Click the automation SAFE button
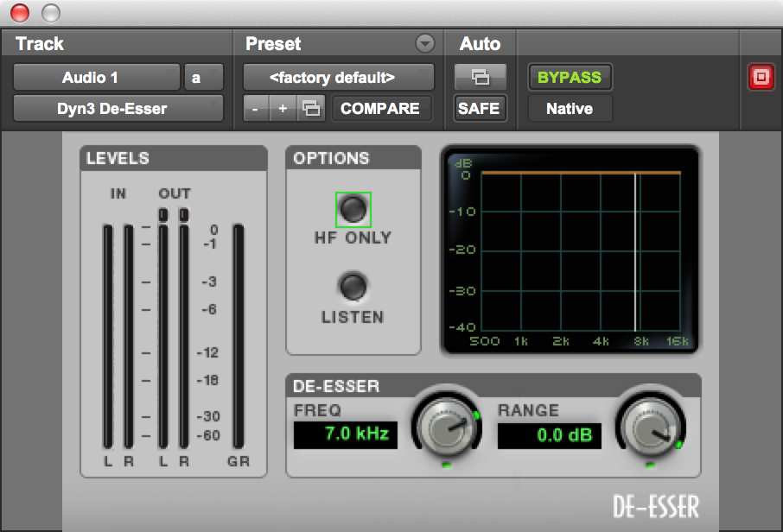Image resolution: width=783 pixels, height=532 pixels. [480, 108]
